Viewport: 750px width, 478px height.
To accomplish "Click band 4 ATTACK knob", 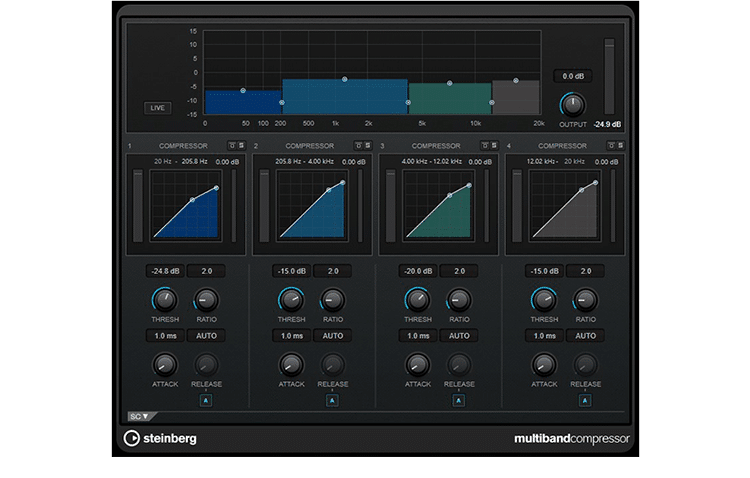I will pos(543,365).
